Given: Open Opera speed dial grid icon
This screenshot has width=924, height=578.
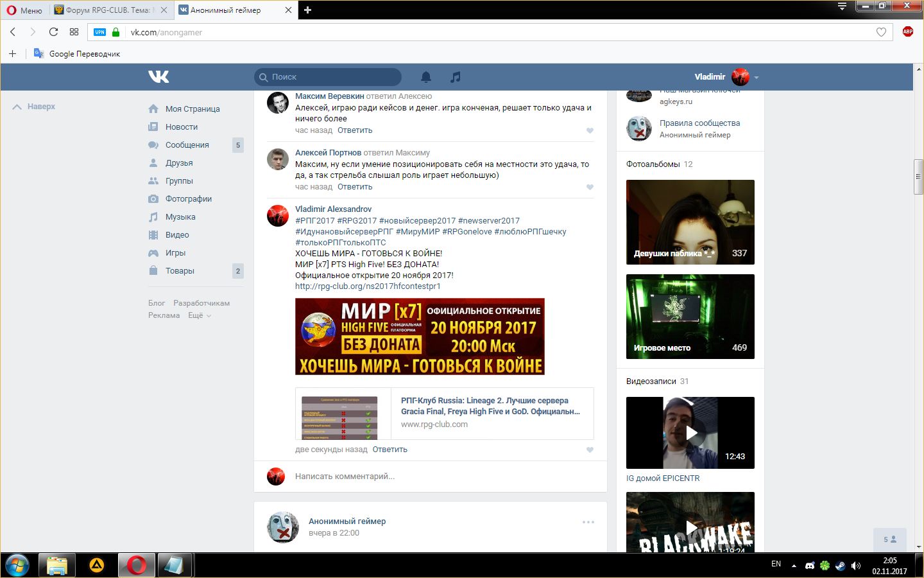Looking at the screenshot, I should pyautogui.click(x=74, y=32).
